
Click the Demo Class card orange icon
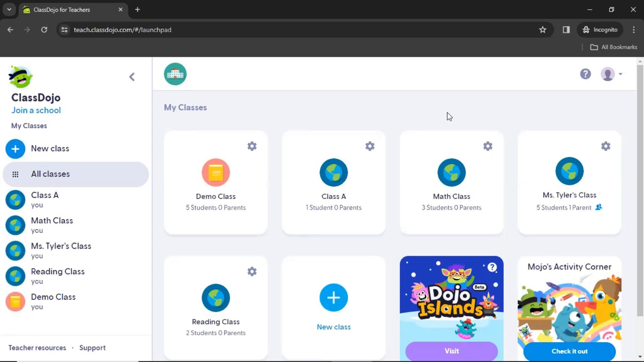[216, 173]
